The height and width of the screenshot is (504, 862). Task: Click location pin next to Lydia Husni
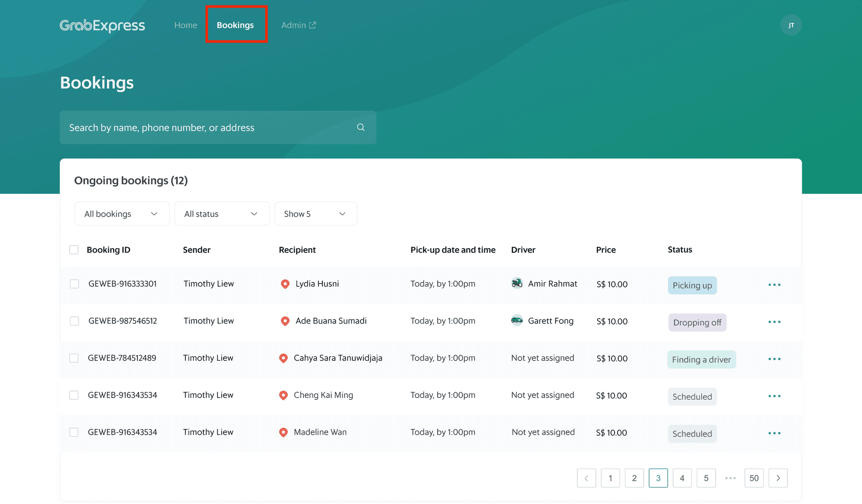285,284
